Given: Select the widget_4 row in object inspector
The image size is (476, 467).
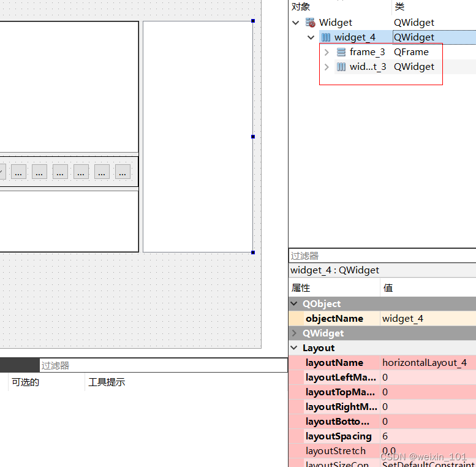Looking at the screenshot, I should click(x=398, y=37).
